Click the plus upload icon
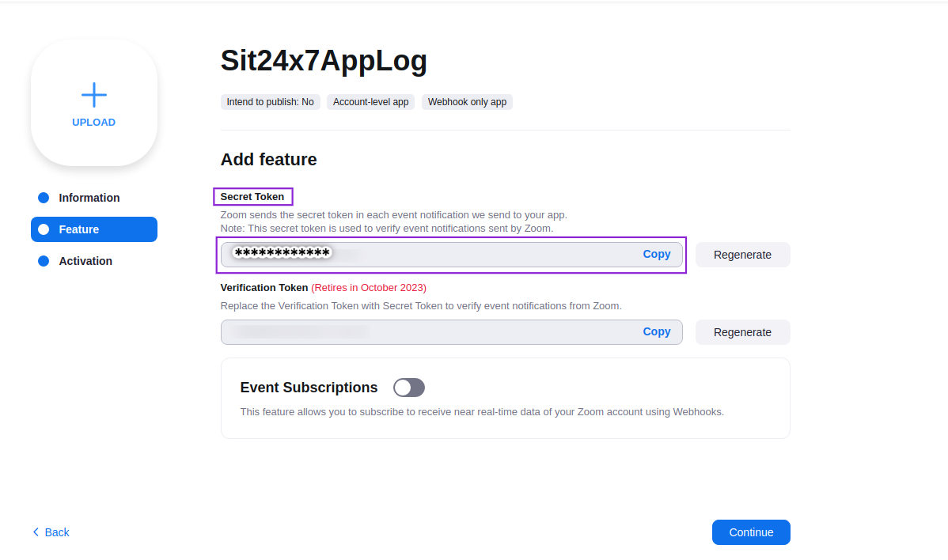The width and height of the screenshot is (948, 560). (x=93, y=95)
